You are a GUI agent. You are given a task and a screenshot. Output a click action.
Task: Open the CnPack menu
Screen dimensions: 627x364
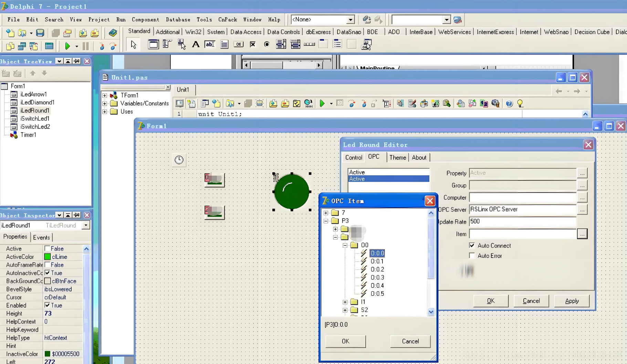(x=228, y=20)
